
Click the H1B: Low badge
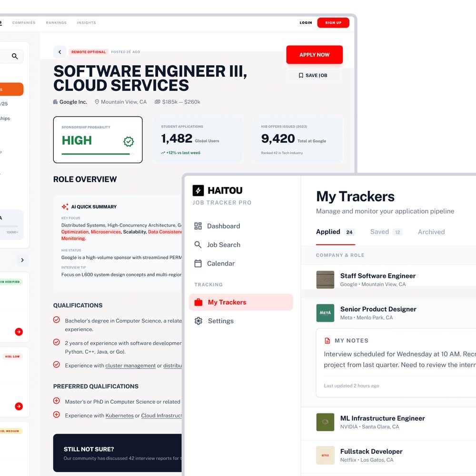(x=12, y=357)
